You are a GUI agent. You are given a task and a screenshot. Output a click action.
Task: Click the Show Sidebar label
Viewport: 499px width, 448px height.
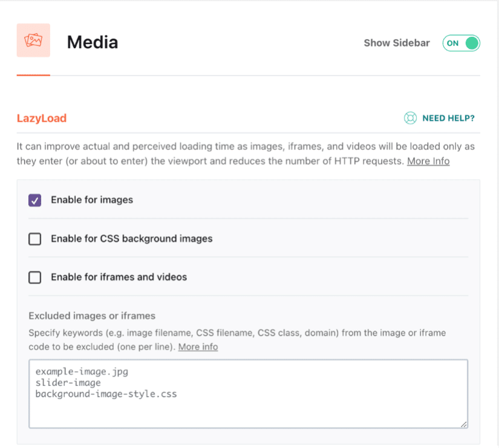coord(397,43)
